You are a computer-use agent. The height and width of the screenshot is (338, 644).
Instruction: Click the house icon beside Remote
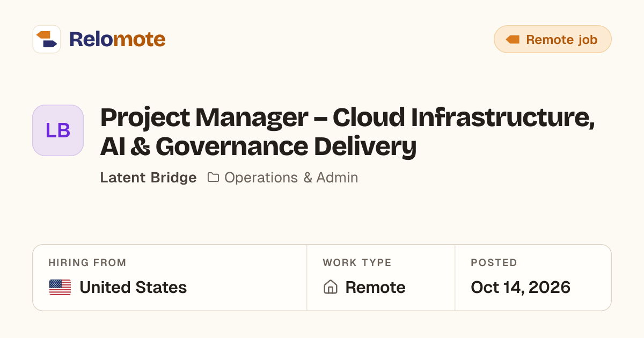pos(331,287)
